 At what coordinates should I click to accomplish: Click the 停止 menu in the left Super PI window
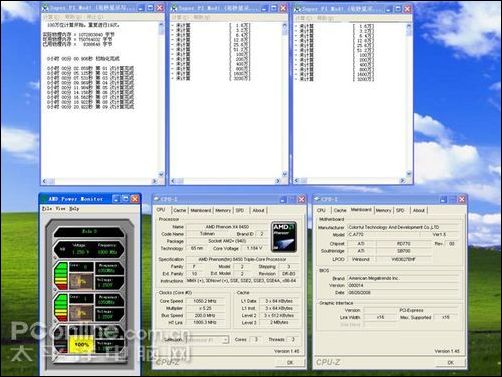pos(95,17)
